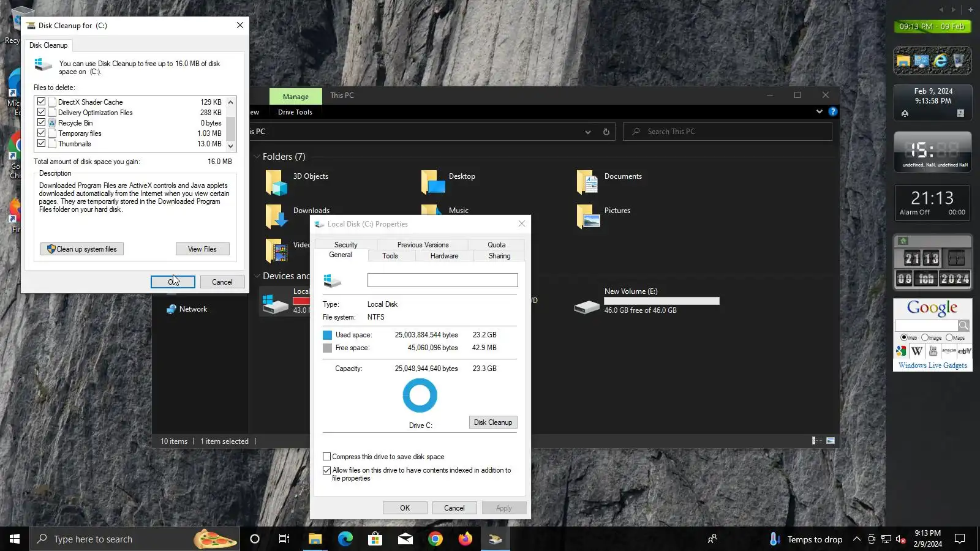Image resolution: width=980 pixels, height=551 pixels.
Task: Show hidden system tray icons
Action: pos(857,539)
